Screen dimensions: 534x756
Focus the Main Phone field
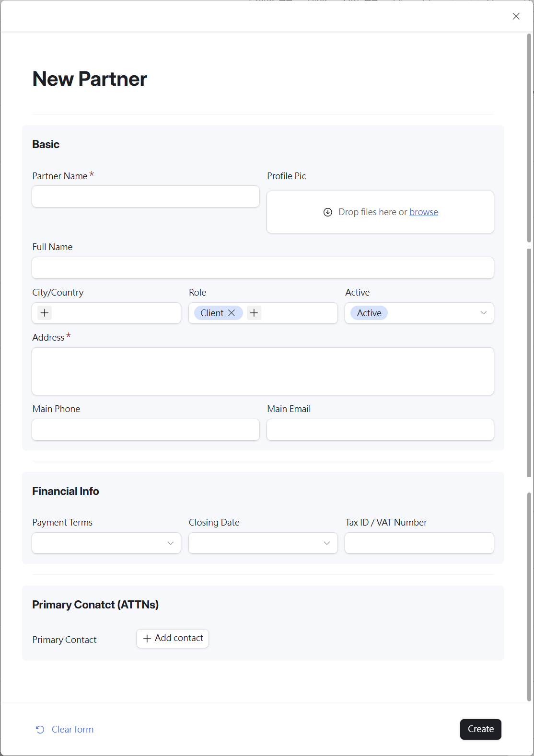(x=146, y=430)
